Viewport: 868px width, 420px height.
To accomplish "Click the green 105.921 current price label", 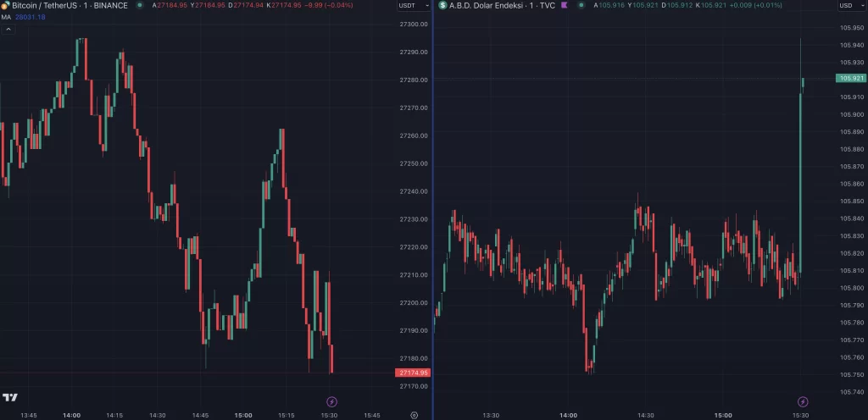I will point(850,78).
